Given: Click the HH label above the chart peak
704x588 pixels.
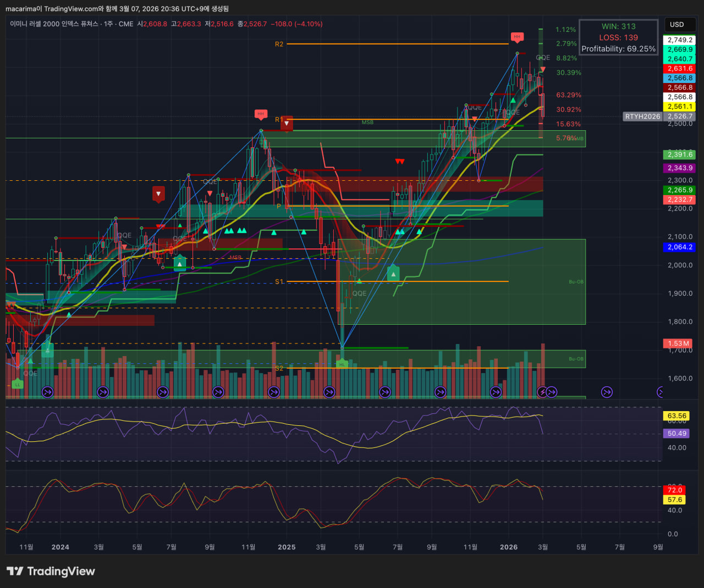Looking at the screenshot, I should pyautogui.click(x=516, y=37).
